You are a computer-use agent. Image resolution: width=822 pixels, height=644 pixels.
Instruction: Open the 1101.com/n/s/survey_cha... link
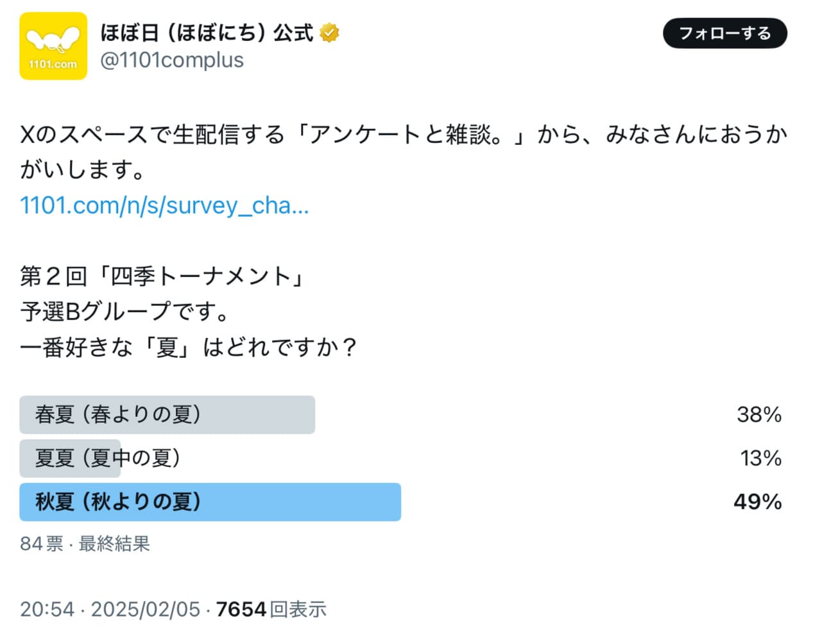tap(164, 205)
